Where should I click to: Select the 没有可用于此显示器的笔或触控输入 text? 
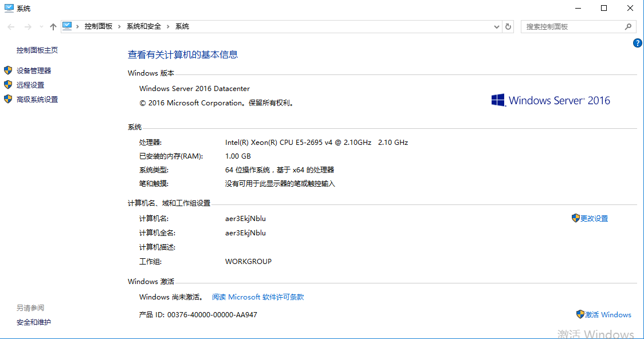point(280,184)
